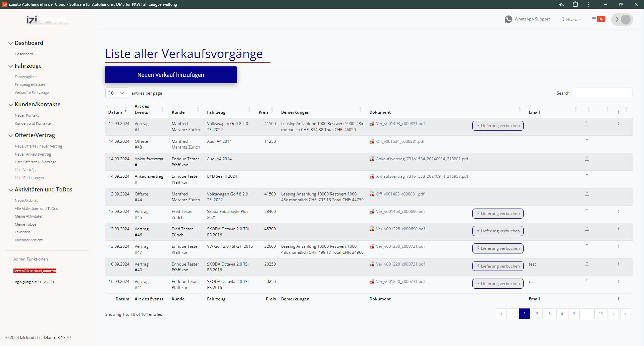This screenshot has width=644, height=346.
Task: Open Liste Rechnungen in the sidebar
Action: point(29,178)
